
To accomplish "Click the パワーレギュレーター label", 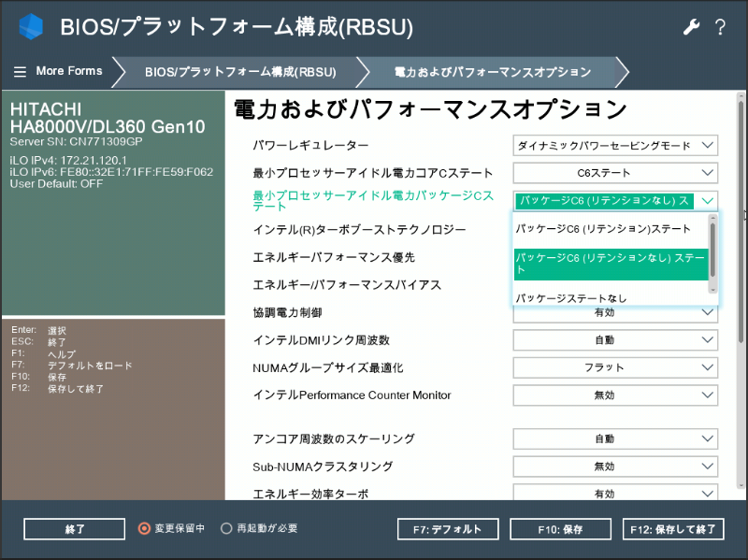I will click(310, 146).
